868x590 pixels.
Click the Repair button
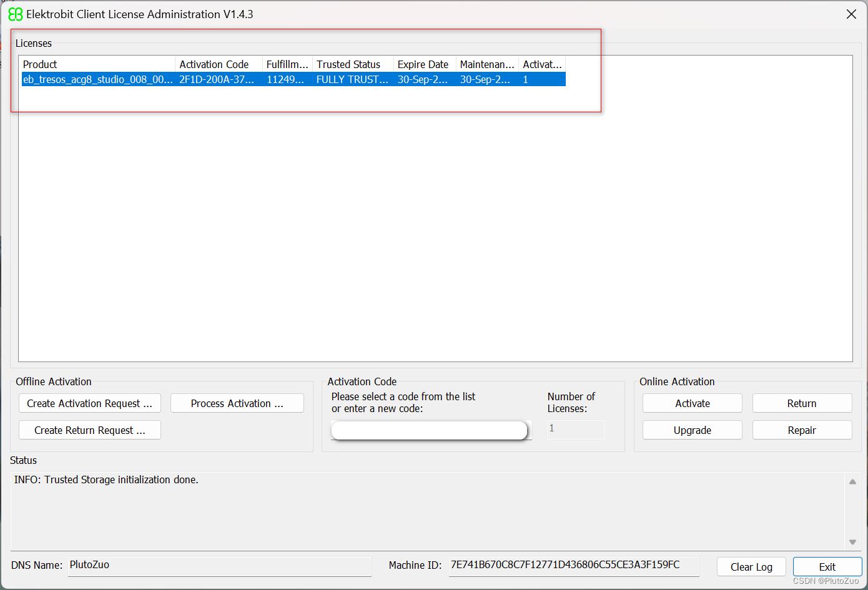click(802, 430)
